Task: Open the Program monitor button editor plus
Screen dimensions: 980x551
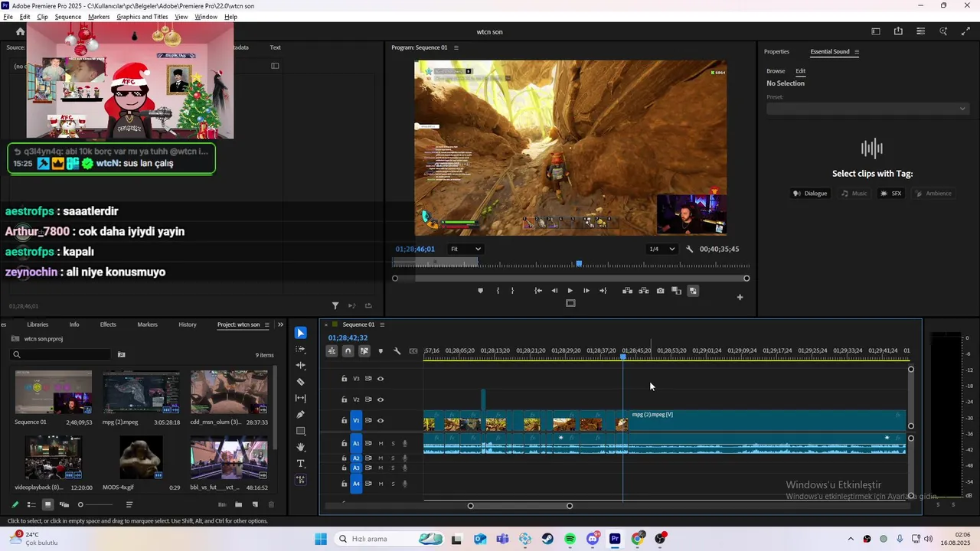Action: pos(740,297)
